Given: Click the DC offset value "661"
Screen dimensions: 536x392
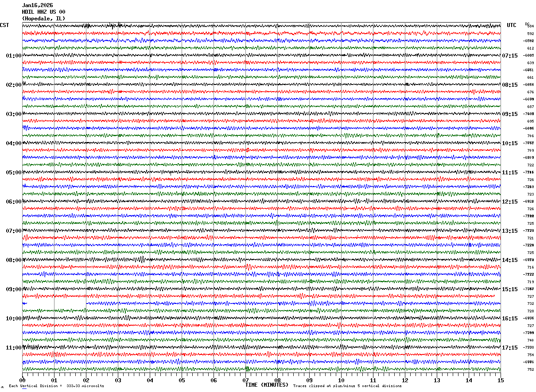Looking at the screenshot, I should (x=530, y=77).
